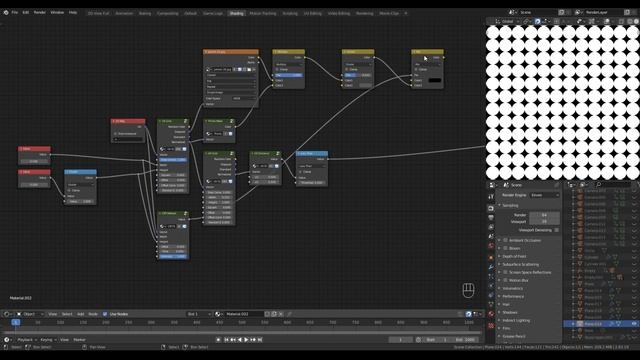640x360 pixels.
Task: Open the Scene properties tab
Action: pos(491,236)
